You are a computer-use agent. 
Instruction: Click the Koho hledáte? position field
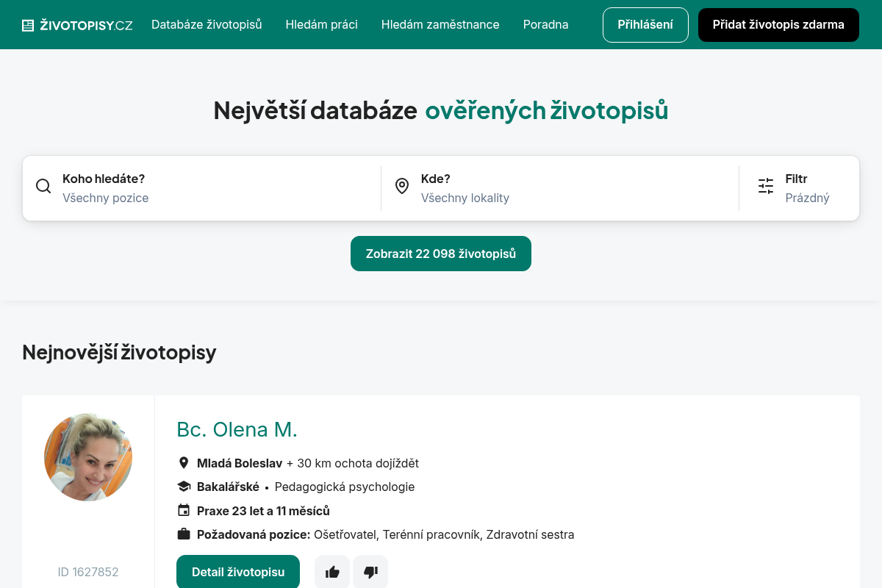click(x=202, y=188)
